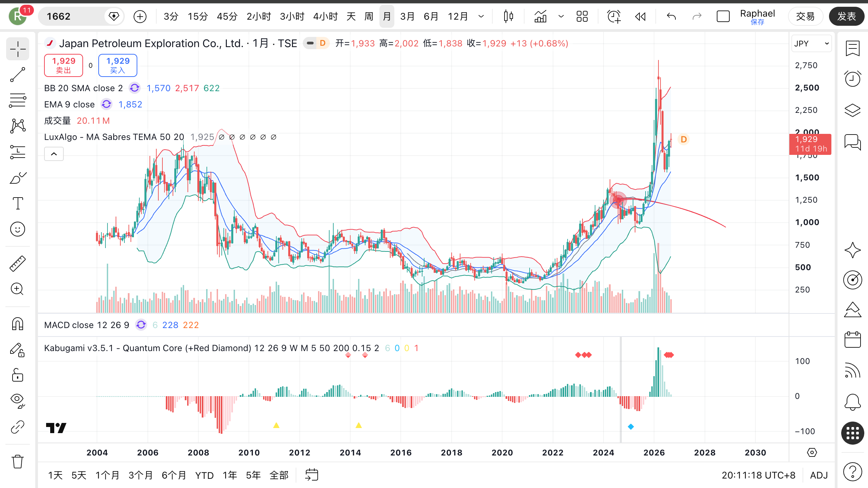This screenshot has height=488, width=868.
Task: Set date range to 5年
Action: point(253,475)
